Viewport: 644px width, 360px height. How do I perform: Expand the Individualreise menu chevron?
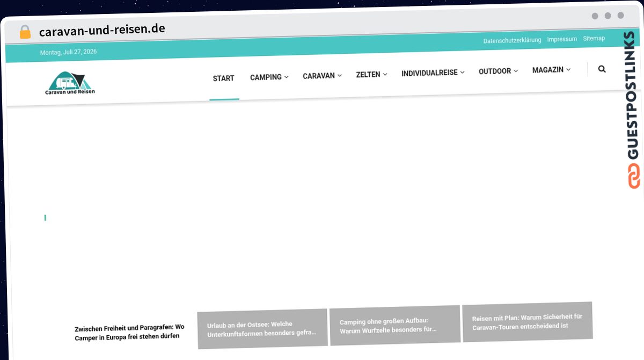[462, 73]
